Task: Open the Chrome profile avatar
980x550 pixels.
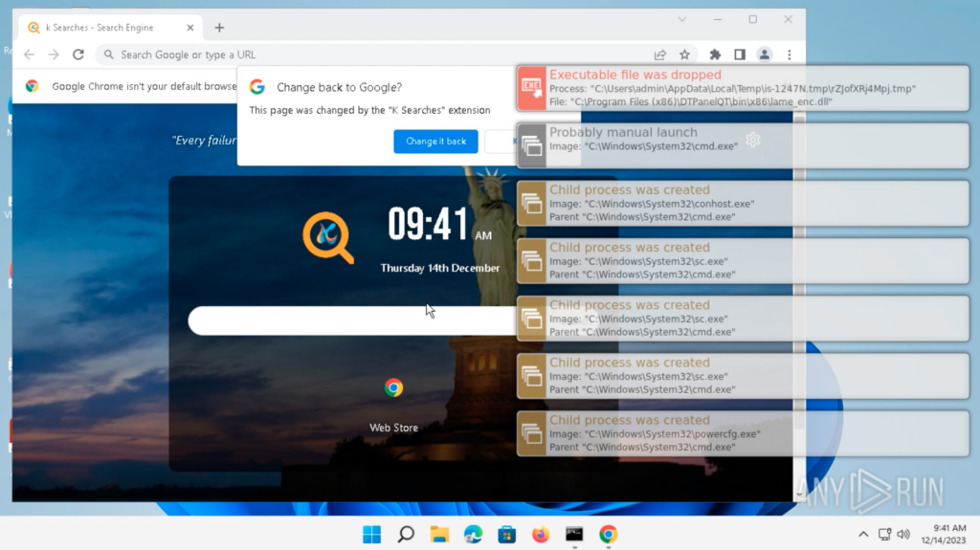Action: click(x=764, y=55)
